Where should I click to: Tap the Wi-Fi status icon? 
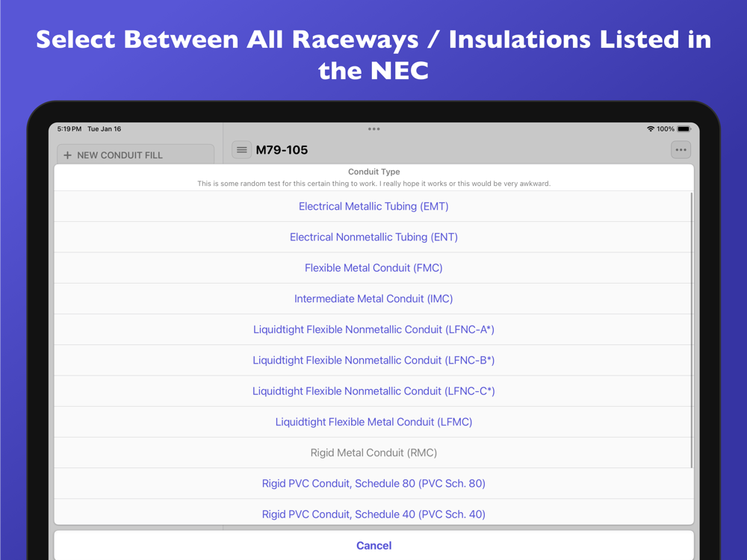point(651,129)
